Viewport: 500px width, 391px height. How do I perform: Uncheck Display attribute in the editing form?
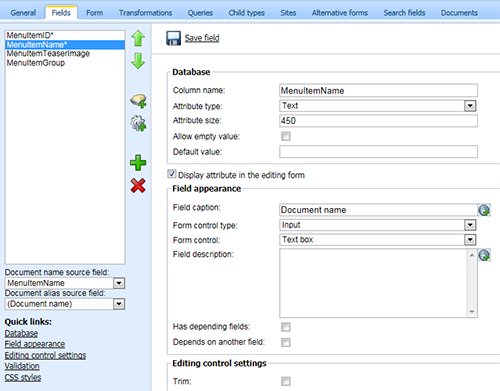(x=172, y=174)
